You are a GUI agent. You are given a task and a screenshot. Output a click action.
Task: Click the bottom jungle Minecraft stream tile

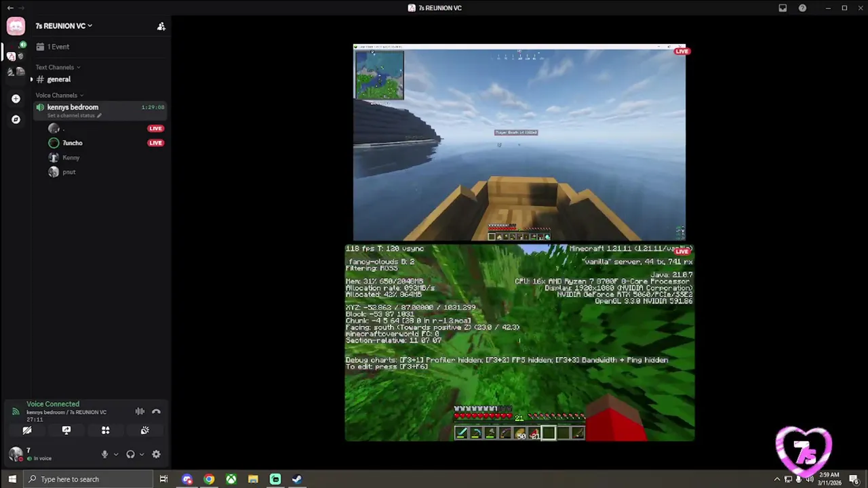(x=519, y=343)
